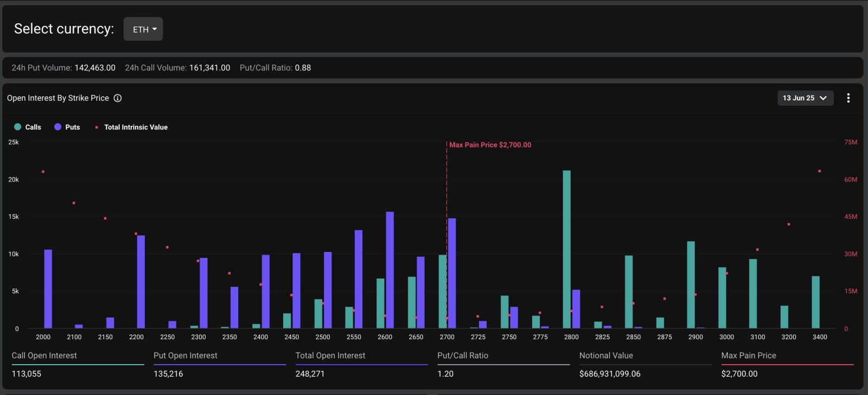The height and width of the screenshot is (395, 868).
Task: Click the Max Pain Price $2,700.00 label
Action: pyautogui.click(x=490, y=145)
